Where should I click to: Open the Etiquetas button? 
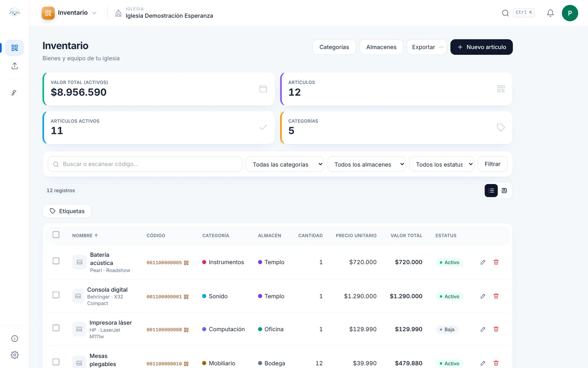pyautogui.click(x=67, y=211)
